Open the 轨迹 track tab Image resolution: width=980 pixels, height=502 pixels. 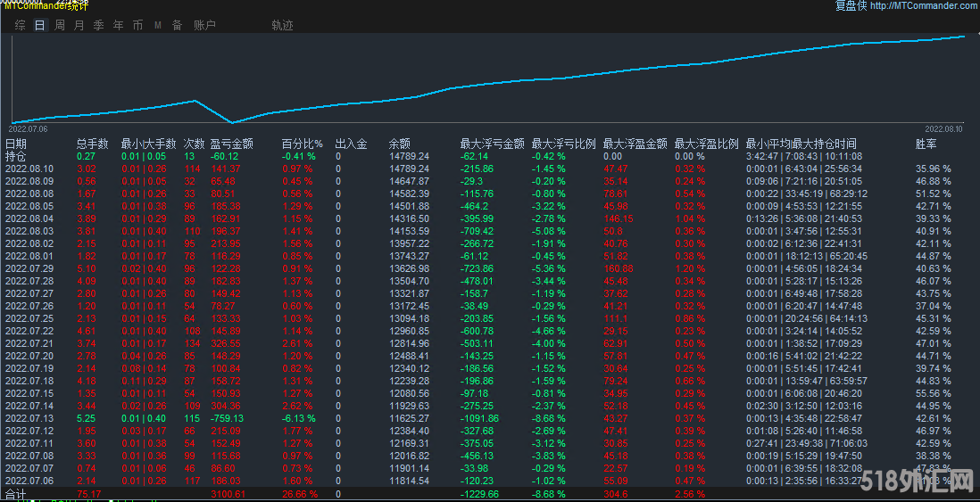[x=282, y=26]
